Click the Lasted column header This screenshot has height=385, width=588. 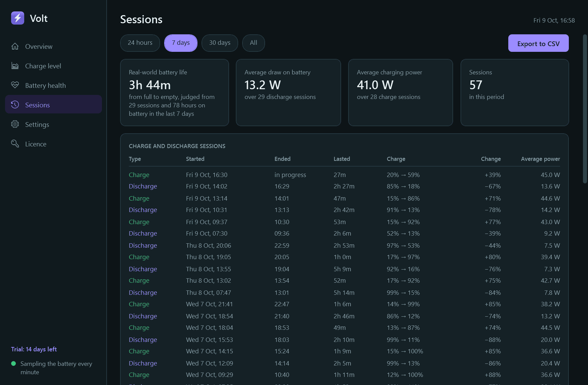coord(342,159)
